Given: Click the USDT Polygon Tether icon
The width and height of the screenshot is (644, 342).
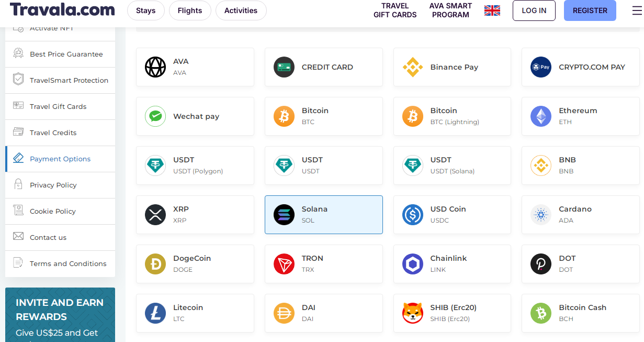Looking at the screenshot, I should (155, 166).
